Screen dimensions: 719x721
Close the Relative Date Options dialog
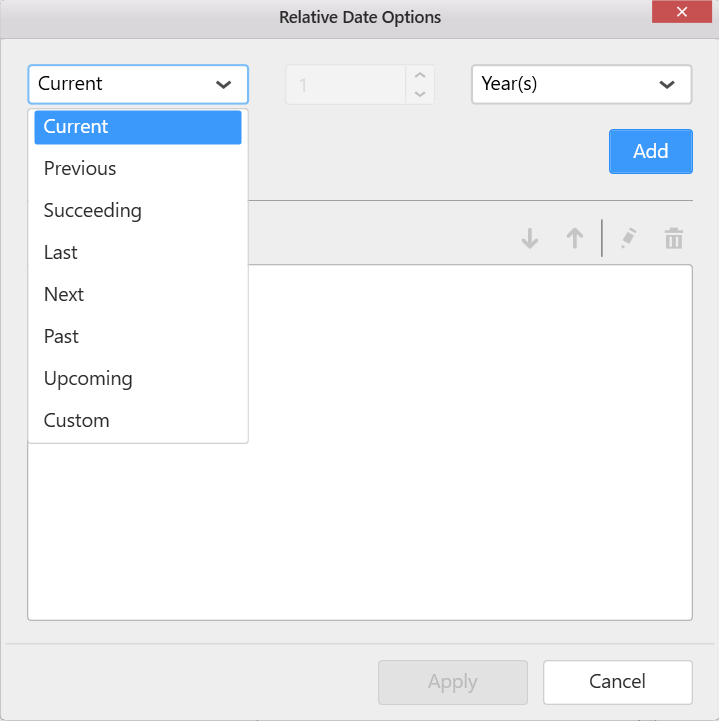[681, 13]
